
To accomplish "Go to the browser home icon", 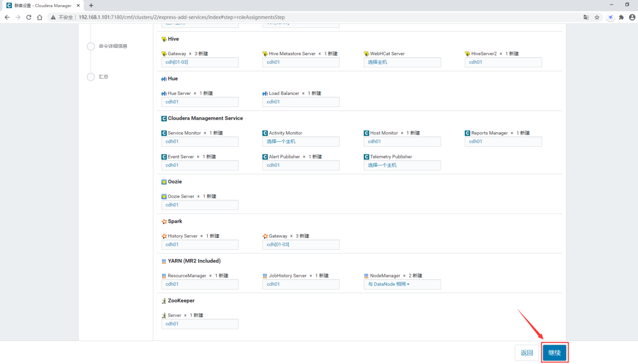I will point(39,17).
